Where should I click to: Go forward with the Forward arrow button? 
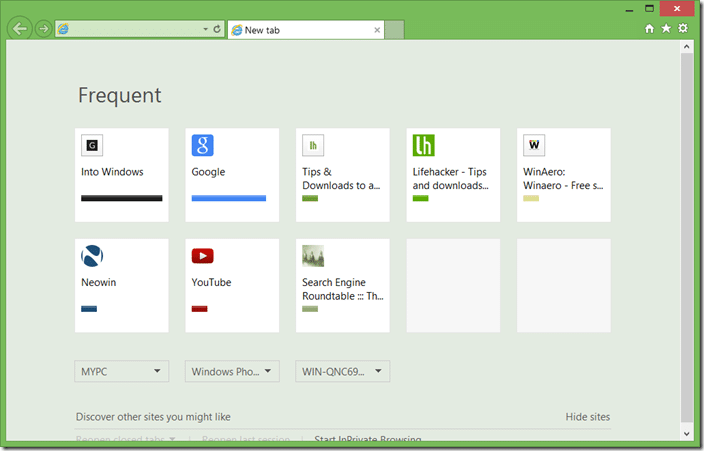click(44, 29)
